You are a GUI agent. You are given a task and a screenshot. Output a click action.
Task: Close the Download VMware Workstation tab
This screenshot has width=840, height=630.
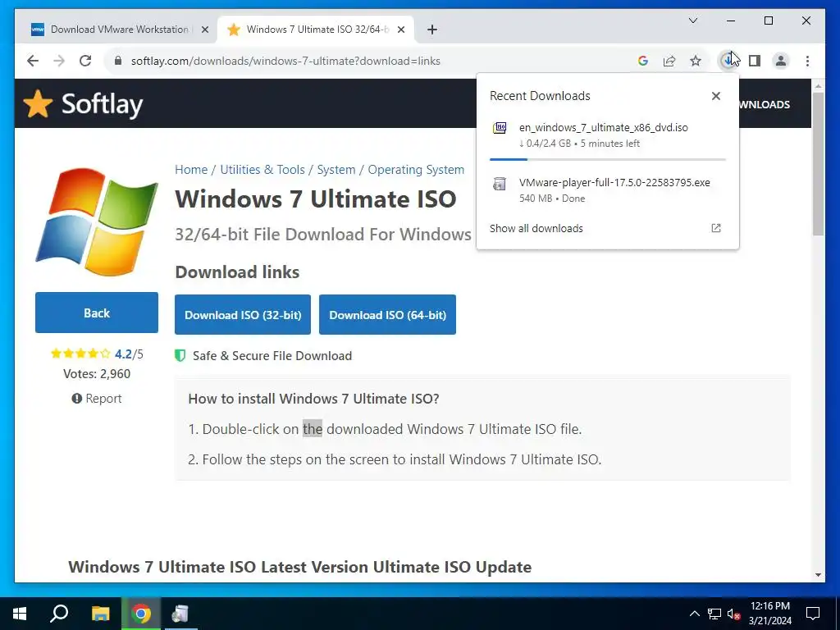pos(204,30)
